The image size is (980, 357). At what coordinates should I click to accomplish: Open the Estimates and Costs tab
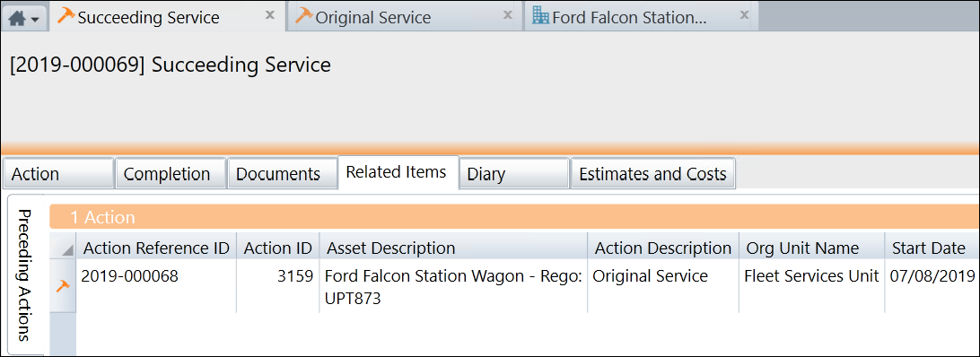click(x=652, y=174)
